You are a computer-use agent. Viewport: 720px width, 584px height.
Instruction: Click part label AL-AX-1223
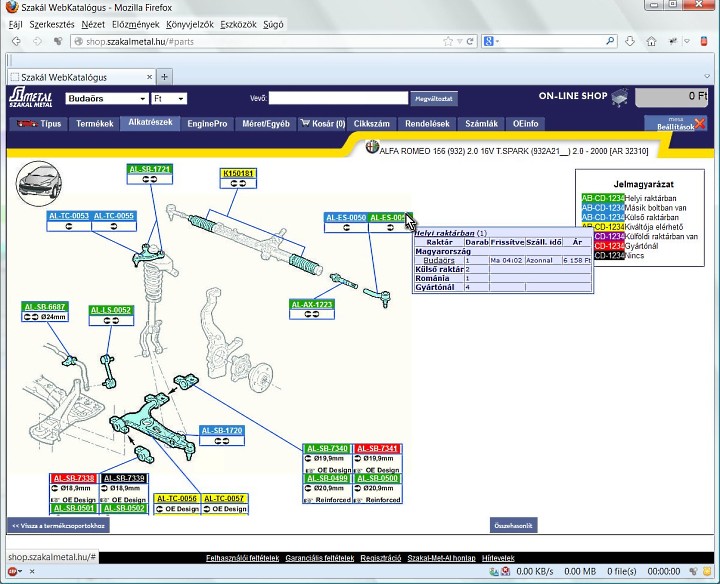tap(312, 304)
